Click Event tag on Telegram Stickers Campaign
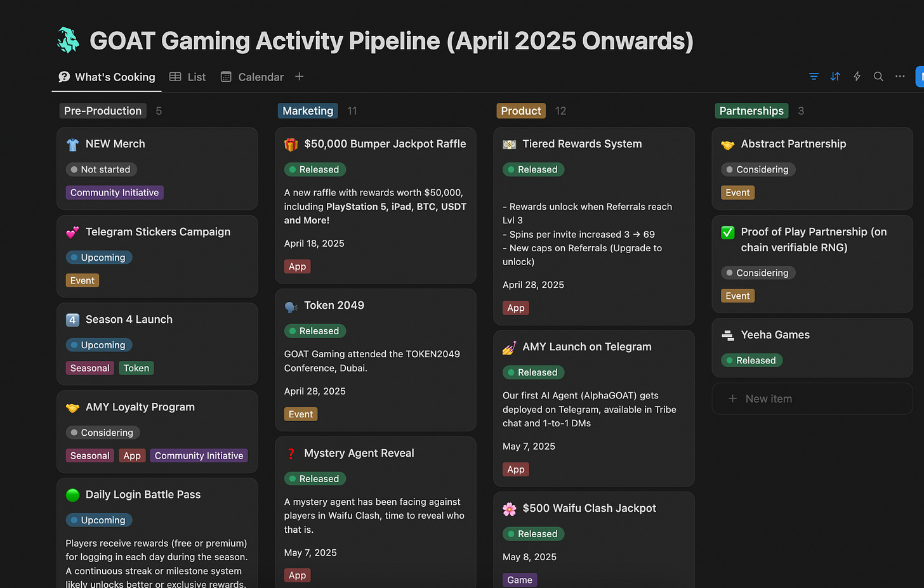Image resolution: width=924 pixels, height=588 pixels. click(82, 280)
